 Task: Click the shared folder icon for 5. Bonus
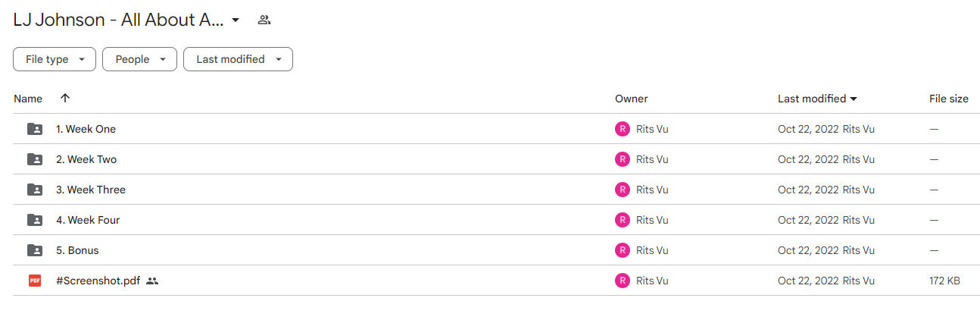35,250
